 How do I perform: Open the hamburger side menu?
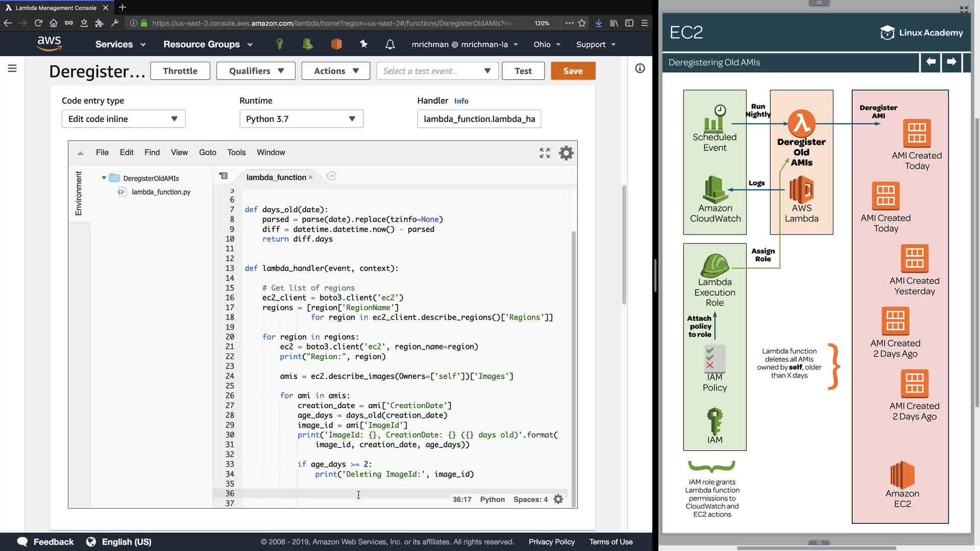coord(12,68)
